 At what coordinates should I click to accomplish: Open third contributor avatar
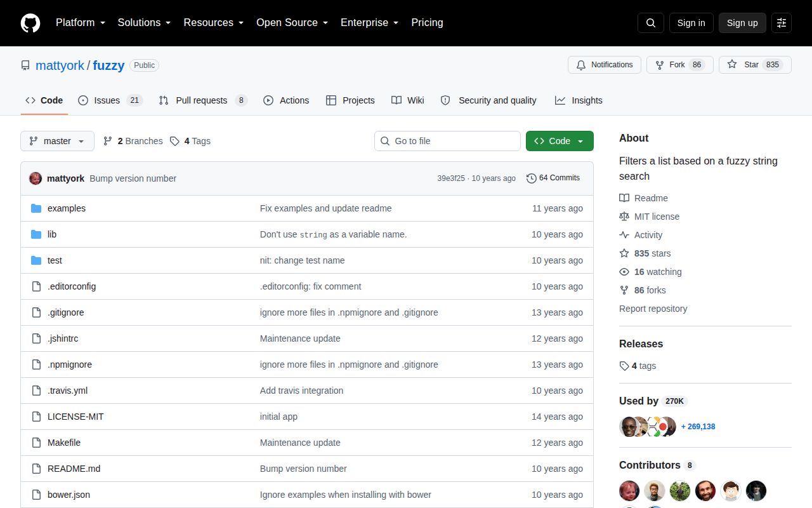pyautogui.click(x=680, y=491)
